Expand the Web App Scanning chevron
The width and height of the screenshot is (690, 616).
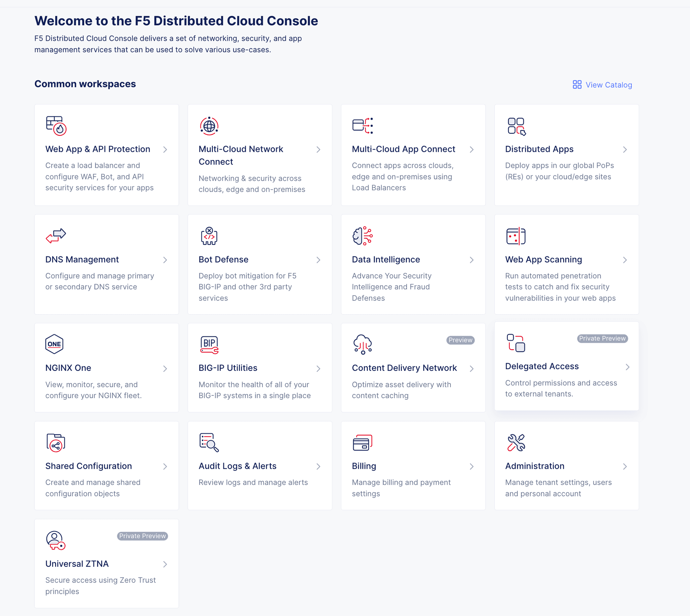point(625,260)
